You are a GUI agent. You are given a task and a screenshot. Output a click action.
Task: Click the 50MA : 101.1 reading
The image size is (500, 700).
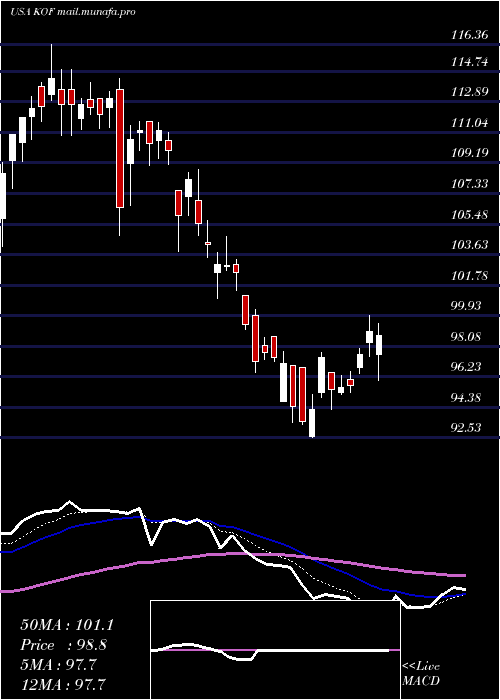(x=67, y=625)
